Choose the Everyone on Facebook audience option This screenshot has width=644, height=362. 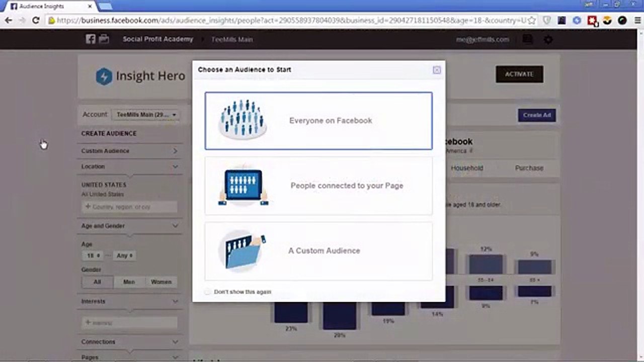318,121
